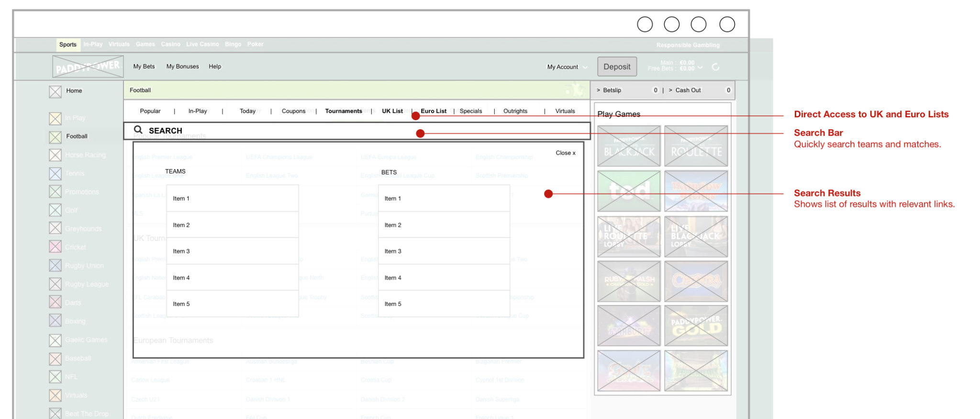Click the In Play sidebar icon
This screenshot has width=980, height=419.
pyautogui.click(x=55, y=118)
